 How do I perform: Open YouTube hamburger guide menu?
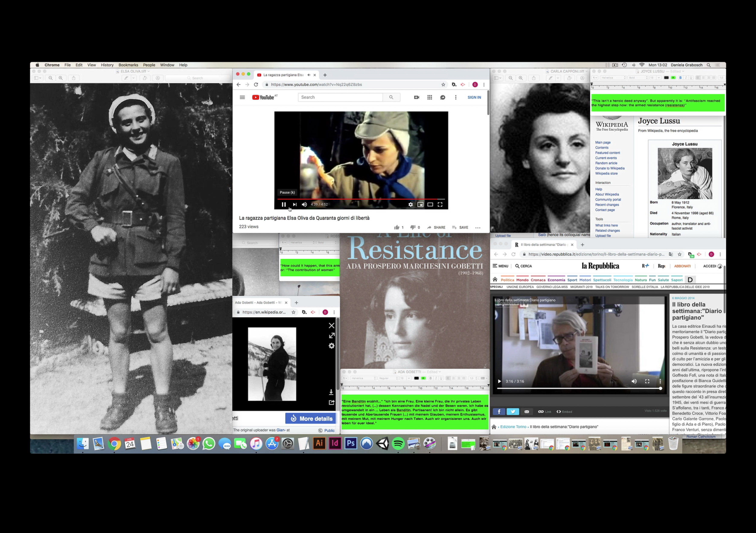[242, 97]
